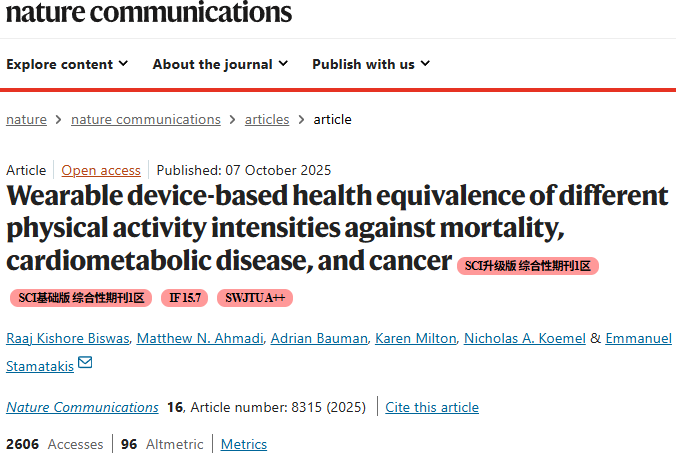Image resolution: width=676 pixels, height=456 pixels.
Task: Open author Nicholas A. Koemel link
Action: 522,338
